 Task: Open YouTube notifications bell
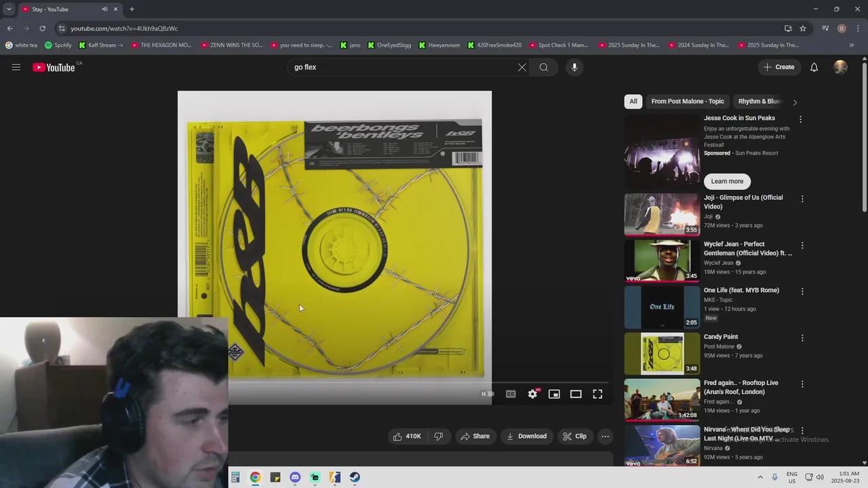pos(814,67)
